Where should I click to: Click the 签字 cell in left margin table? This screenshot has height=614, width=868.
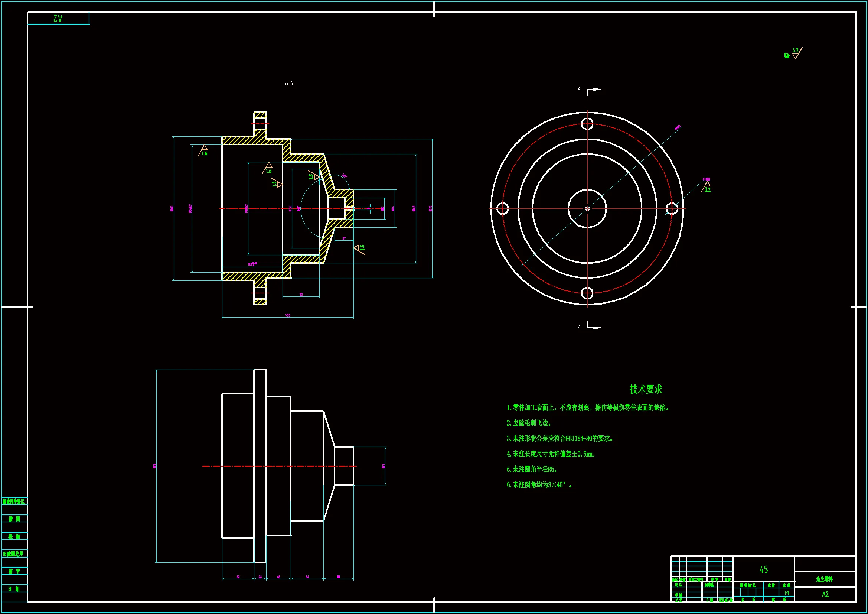click(x=14, y=571)
